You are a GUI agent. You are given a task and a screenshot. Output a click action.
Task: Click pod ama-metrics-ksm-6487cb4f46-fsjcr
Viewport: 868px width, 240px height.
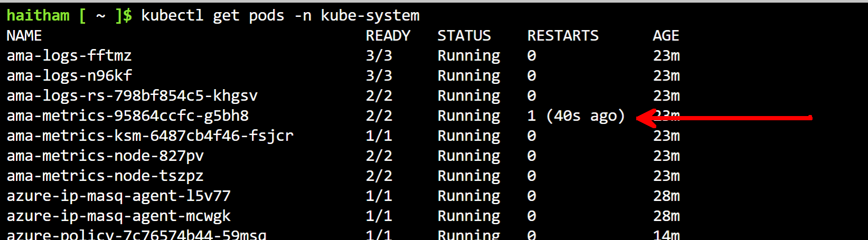tap(149, 136)
